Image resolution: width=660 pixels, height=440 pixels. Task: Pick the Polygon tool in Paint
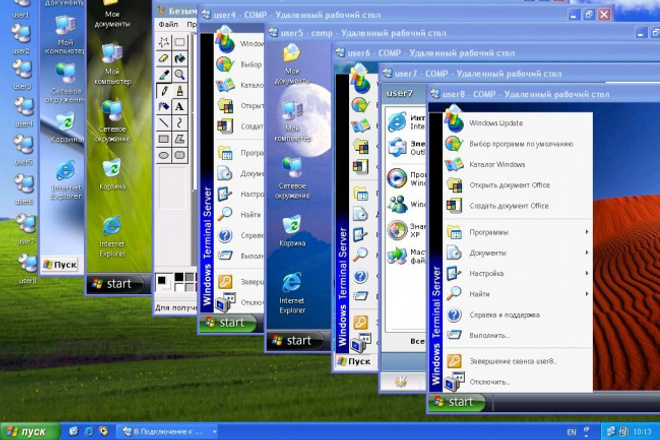pos(180,139)
